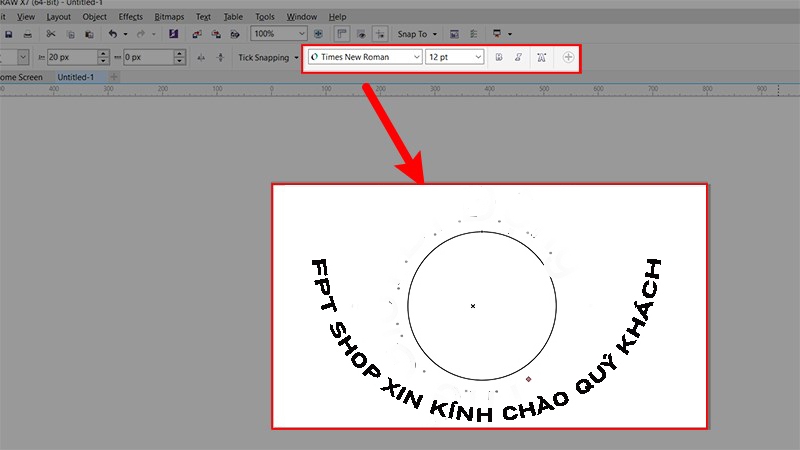Image resolution: width=800 pixels, height=450 pixels.
Task: Open the Table menu
Action: (233, 17)
